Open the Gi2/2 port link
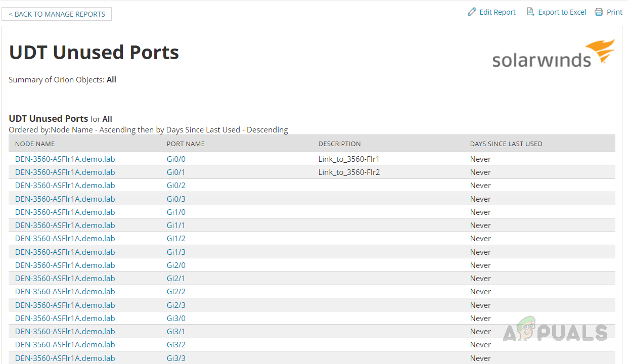The height and width of the screenshot is (364, 628). tap(176, 291)
